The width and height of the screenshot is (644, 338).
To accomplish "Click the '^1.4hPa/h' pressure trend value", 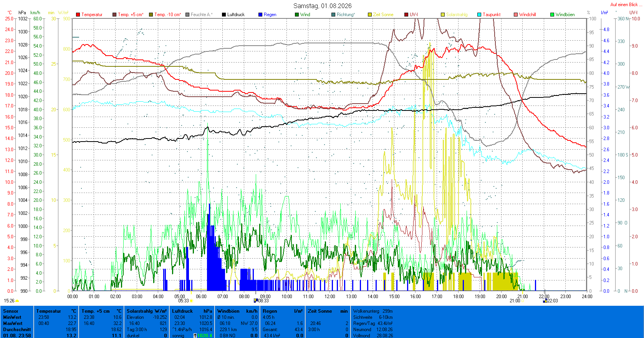I will click(x=182, y=330).
